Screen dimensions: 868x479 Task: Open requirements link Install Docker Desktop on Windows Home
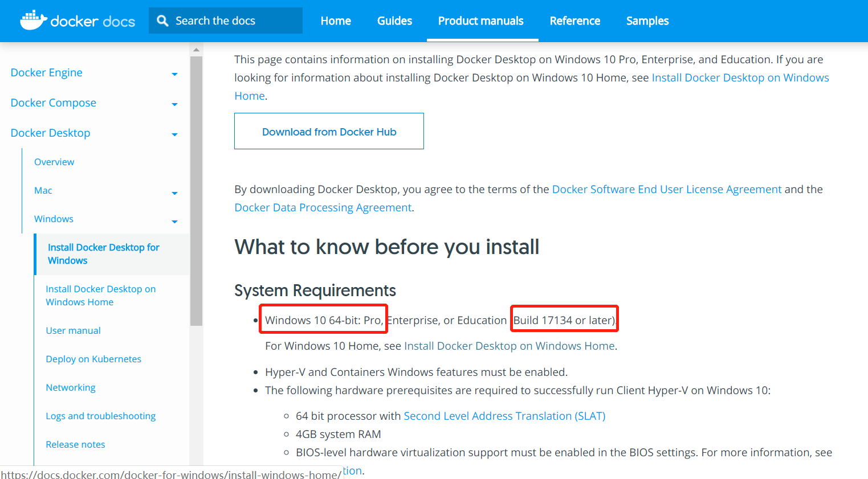tap(510, 346)
